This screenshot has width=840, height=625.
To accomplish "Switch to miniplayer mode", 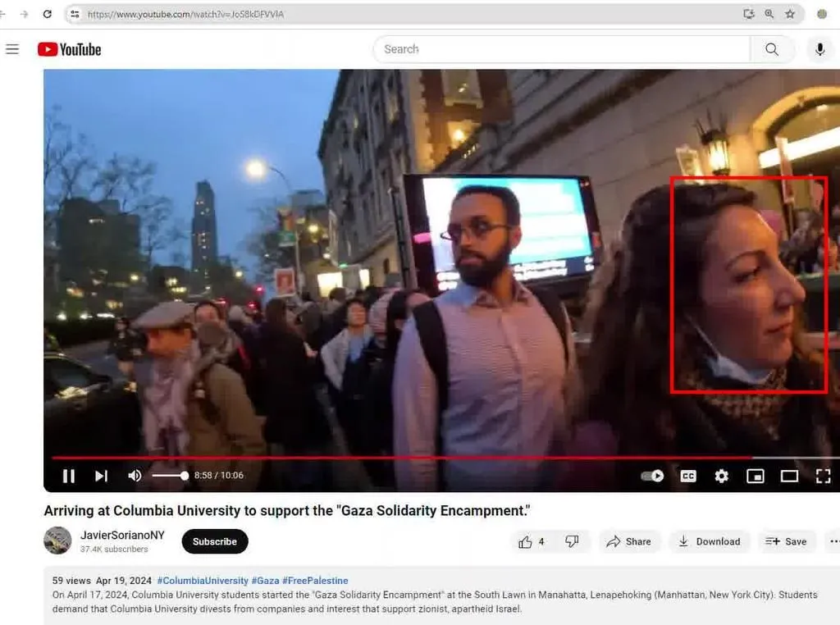I will coord(755,476).
